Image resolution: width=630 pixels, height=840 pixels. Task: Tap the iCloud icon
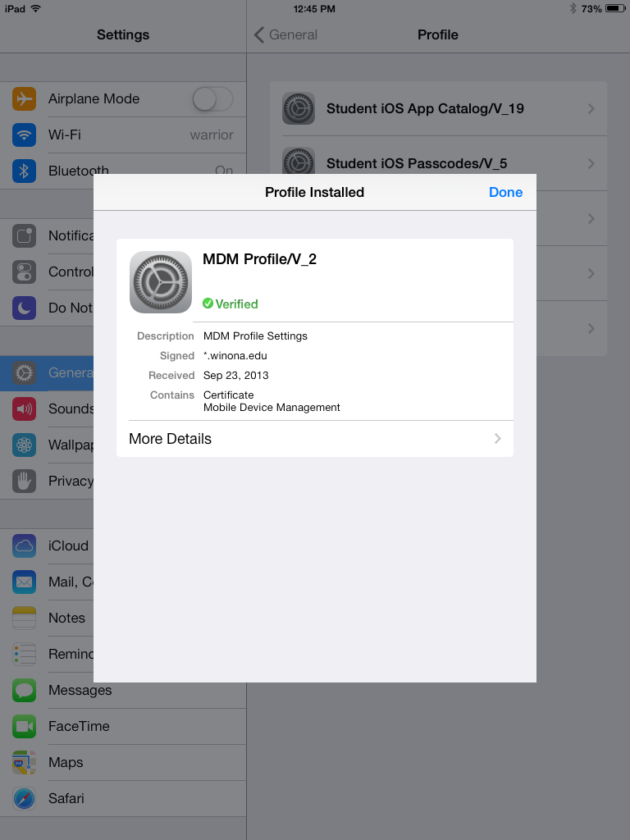click(25, 546)
